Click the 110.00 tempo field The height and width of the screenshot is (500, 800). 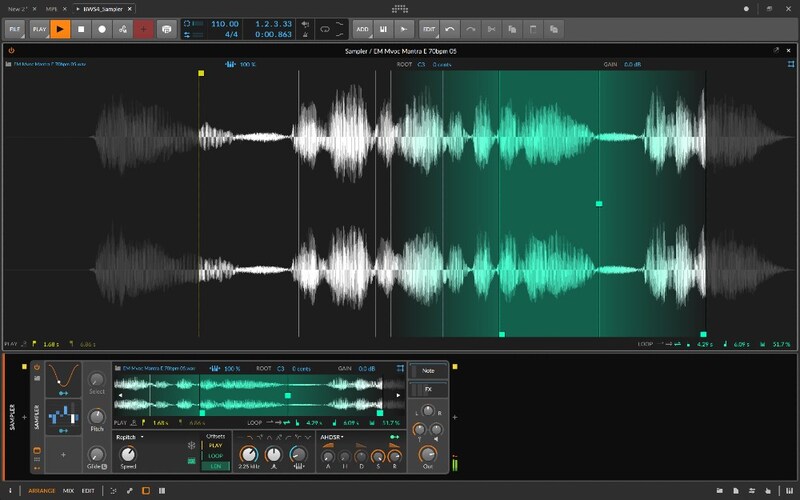click(x=225, y=22)
